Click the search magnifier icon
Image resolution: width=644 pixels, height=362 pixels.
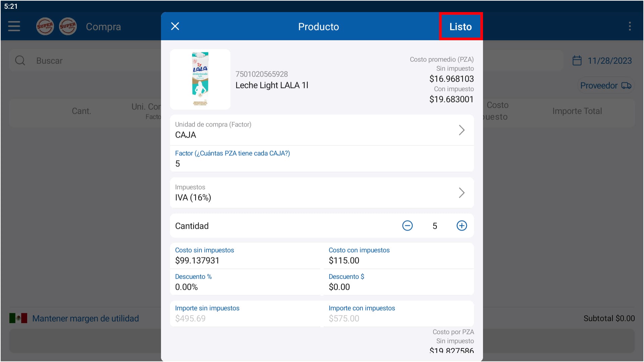(20, 61)
